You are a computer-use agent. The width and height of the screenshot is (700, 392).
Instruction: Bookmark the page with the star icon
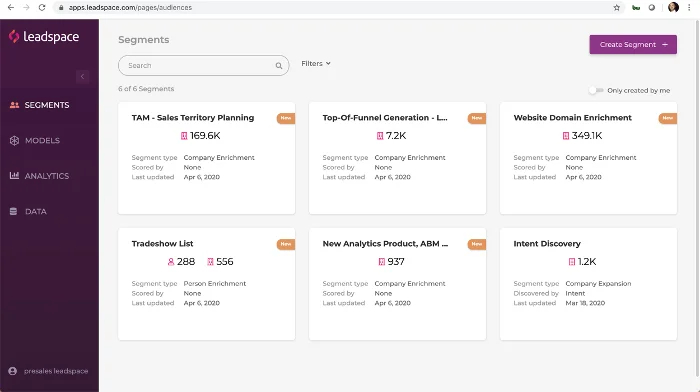coord(617,8)
